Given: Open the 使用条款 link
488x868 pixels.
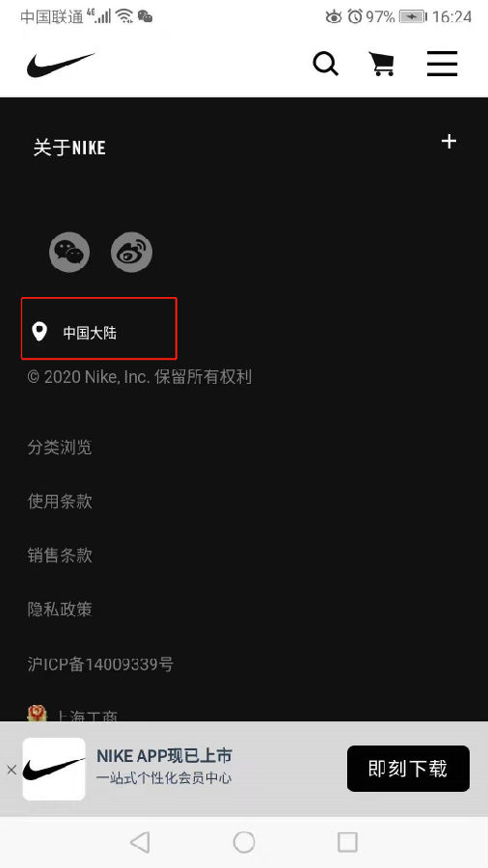Looking at the screenshot, I should (x=60, y=502).
